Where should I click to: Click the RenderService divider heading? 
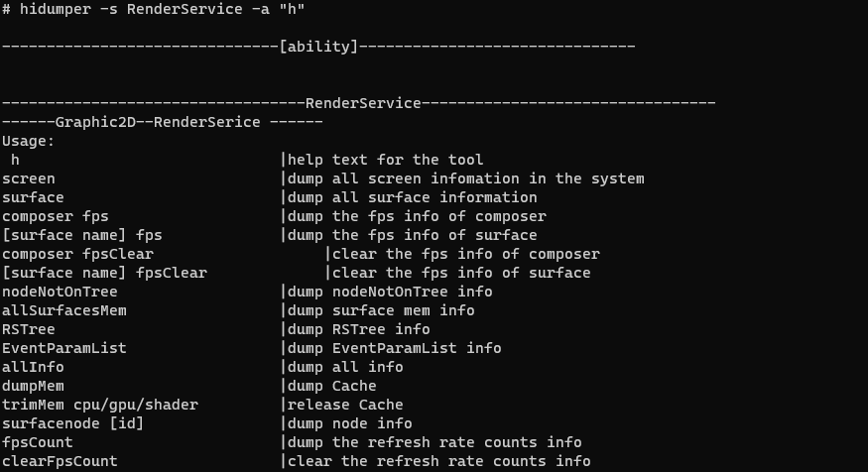click(363, 103)
